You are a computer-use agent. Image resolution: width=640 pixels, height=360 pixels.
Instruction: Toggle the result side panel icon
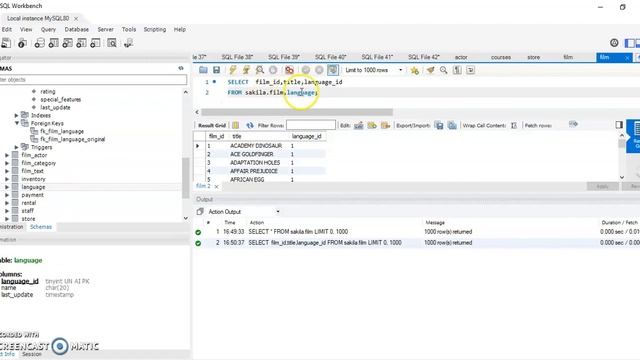pyautogui.click(x=619, y=125)
